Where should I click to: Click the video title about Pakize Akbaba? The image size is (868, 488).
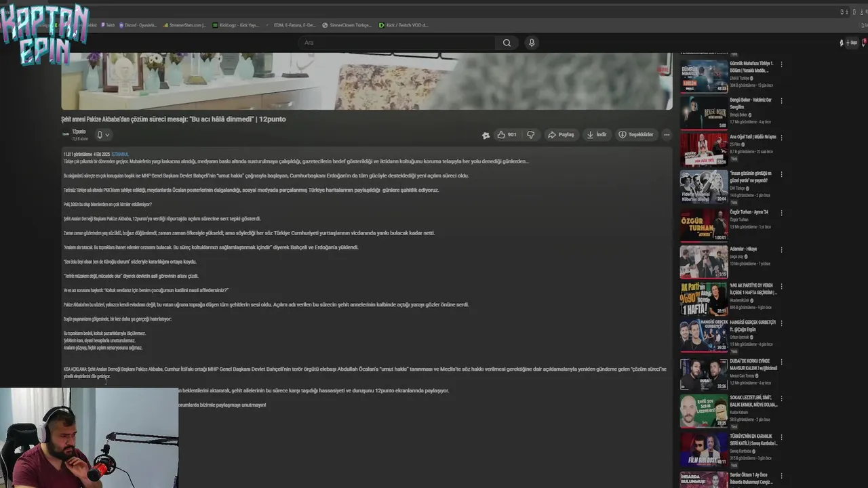tap(174, 119)
